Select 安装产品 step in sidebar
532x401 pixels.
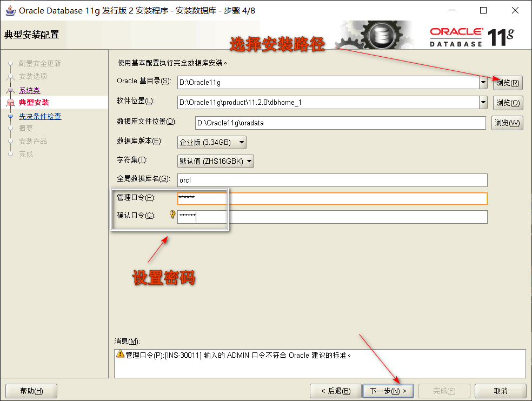33,141
